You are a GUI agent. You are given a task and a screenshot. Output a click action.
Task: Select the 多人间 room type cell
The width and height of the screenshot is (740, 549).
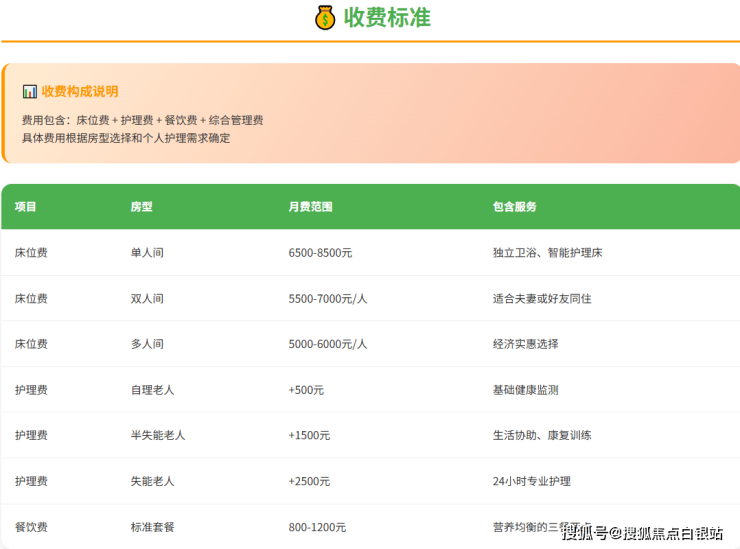[x=147, y=344]
